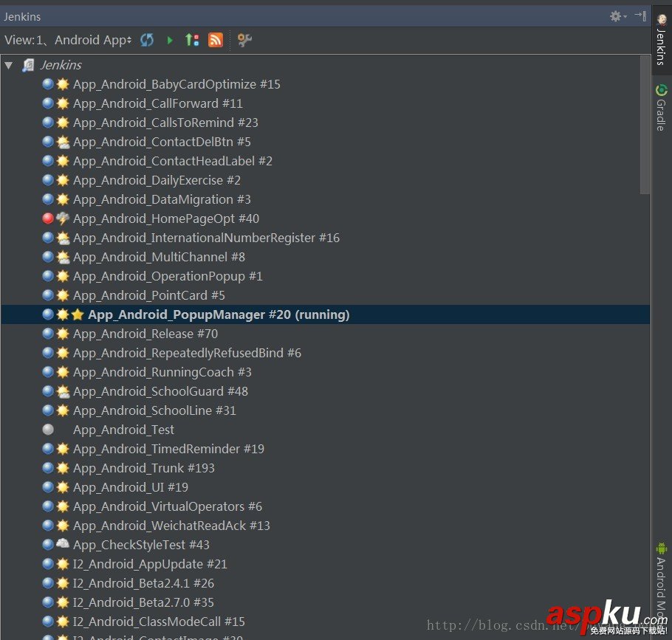
Task: Click the storm weather icon on App_Android_SchoolGuard
Action: 61,391
